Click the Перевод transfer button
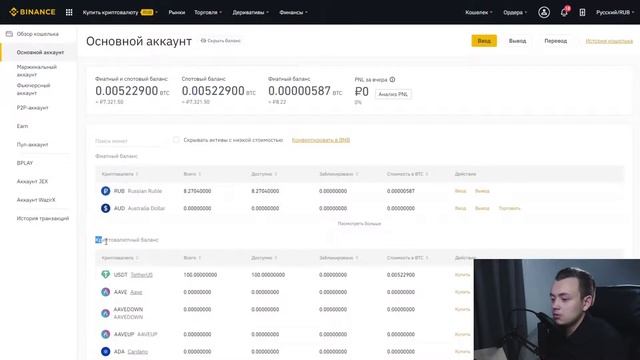The width and height of the screenshot is (640, 360). pos(556,41)
